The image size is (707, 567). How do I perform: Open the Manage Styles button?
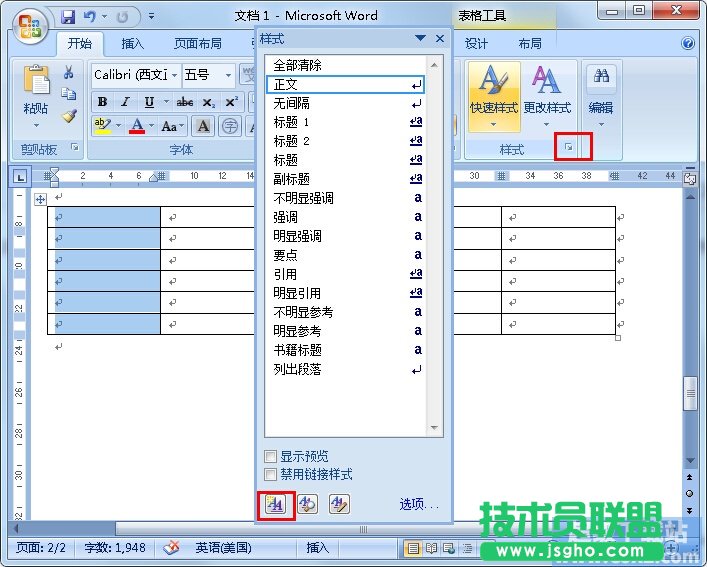click(340, 505)
